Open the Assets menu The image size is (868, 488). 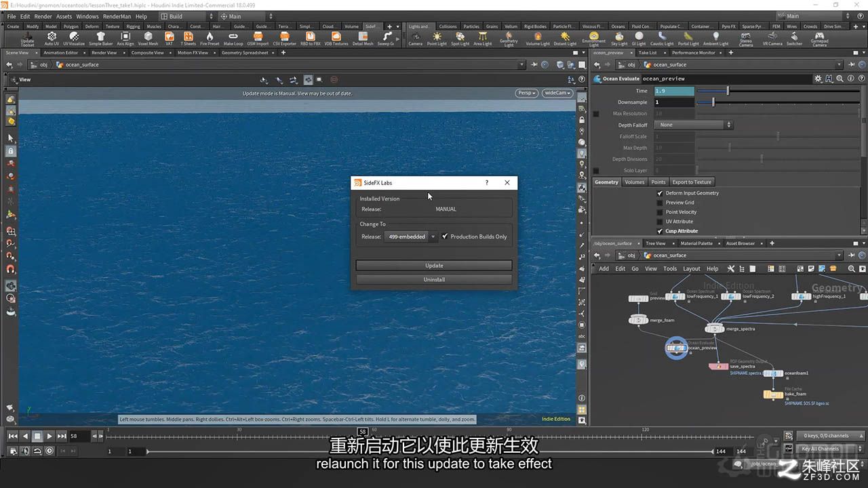pyautogui.click(x=64, y=16)
